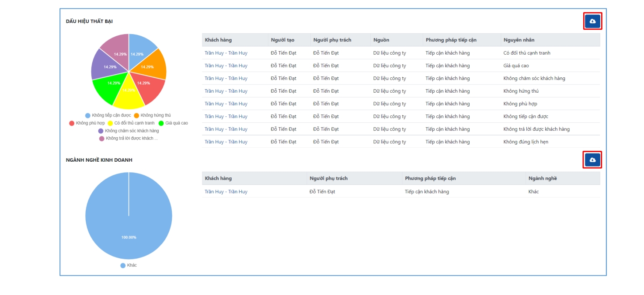Image resolution: width=644 pixels, height=295 pixels.
Task: Toggle the 'Không phù hợp' legend item
Action: tap(87, 123)
